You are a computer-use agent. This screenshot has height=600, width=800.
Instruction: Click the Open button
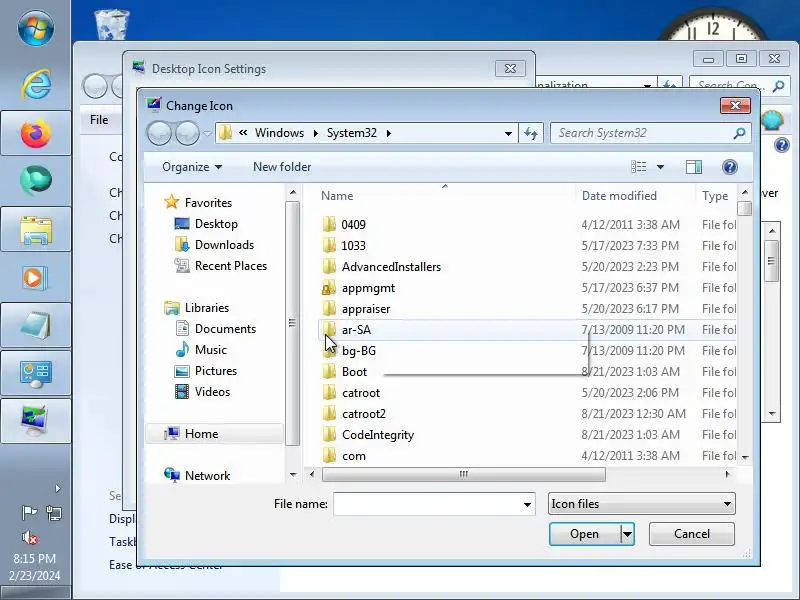coord(585,534)
